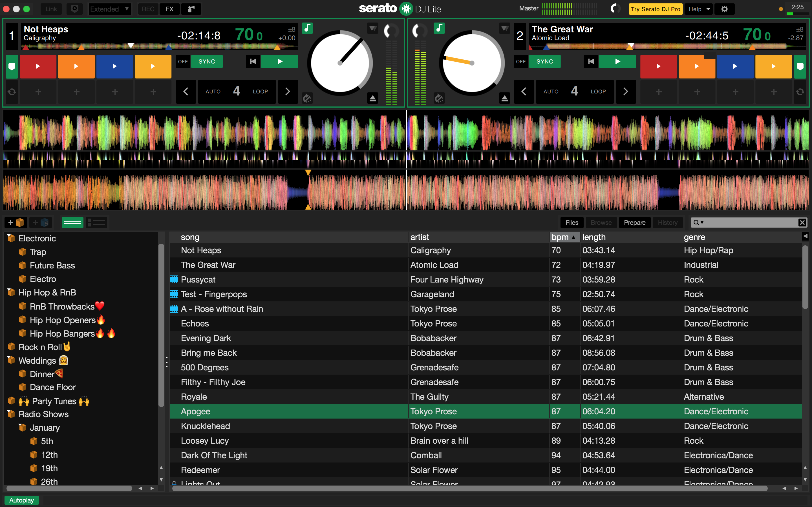
Task: Click the settings gear icon
Action: [x=724, y=9]
